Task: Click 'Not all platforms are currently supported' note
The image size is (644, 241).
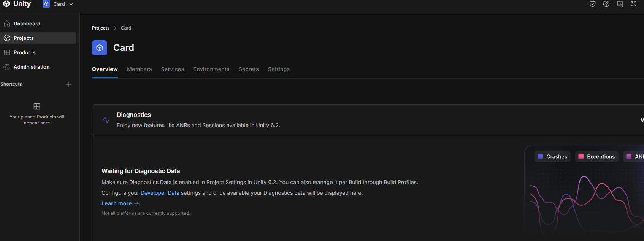Action: 146,213
